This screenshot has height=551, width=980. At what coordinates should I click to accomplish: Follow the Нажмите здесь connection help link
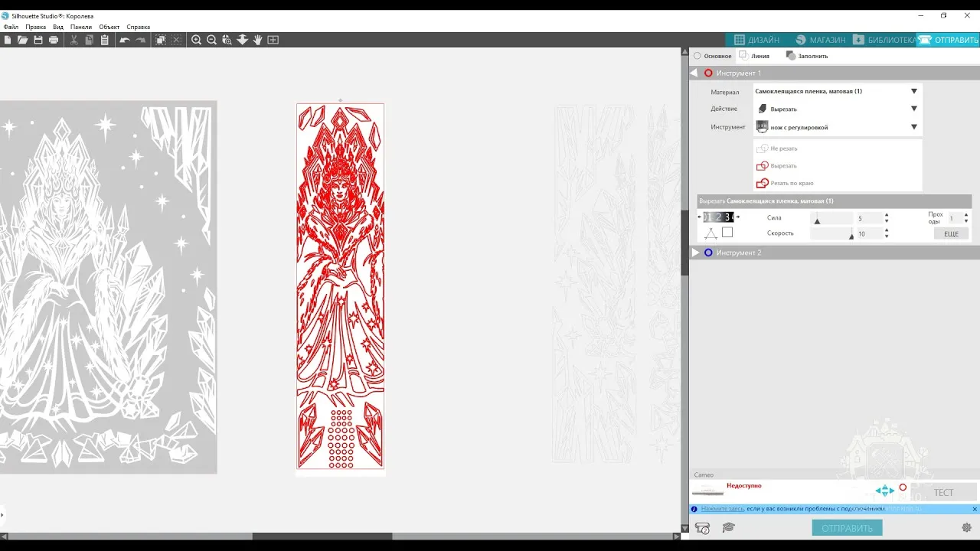[722, 509]
